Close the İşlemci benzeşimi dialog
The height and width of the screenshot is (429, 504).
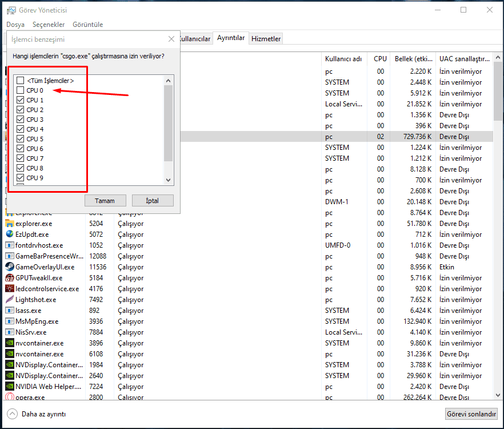pos(171,39)
